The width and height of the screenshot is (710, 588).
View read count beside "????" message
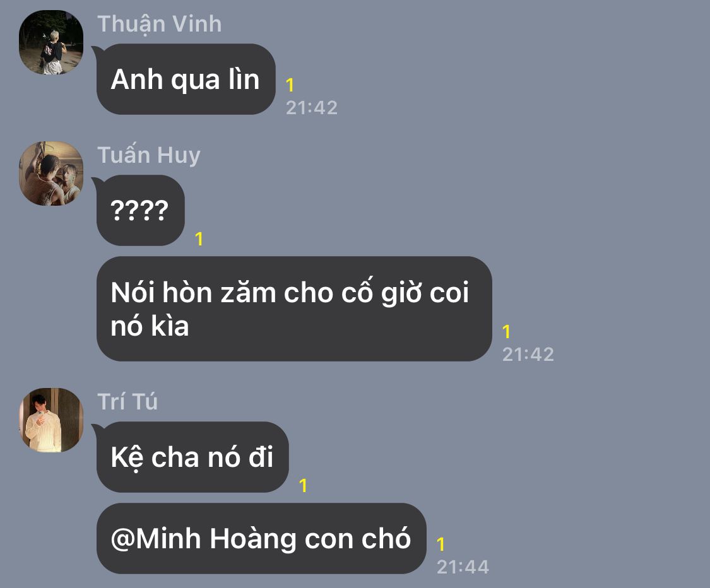199,238
